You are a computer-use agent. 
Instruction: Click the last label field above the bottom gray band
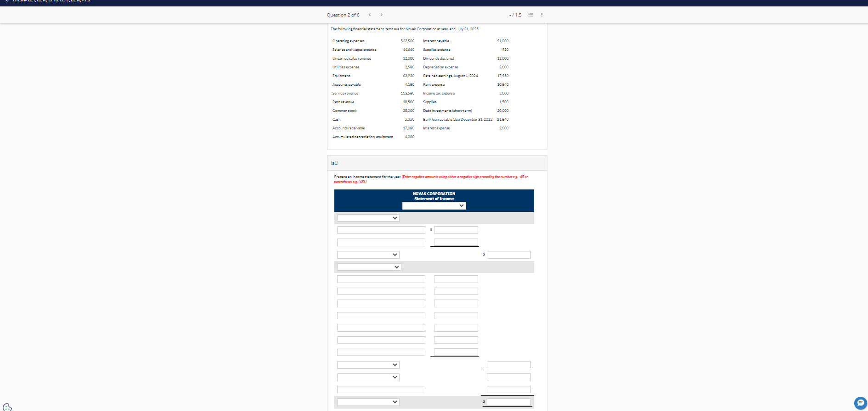[x=381, y=389]
